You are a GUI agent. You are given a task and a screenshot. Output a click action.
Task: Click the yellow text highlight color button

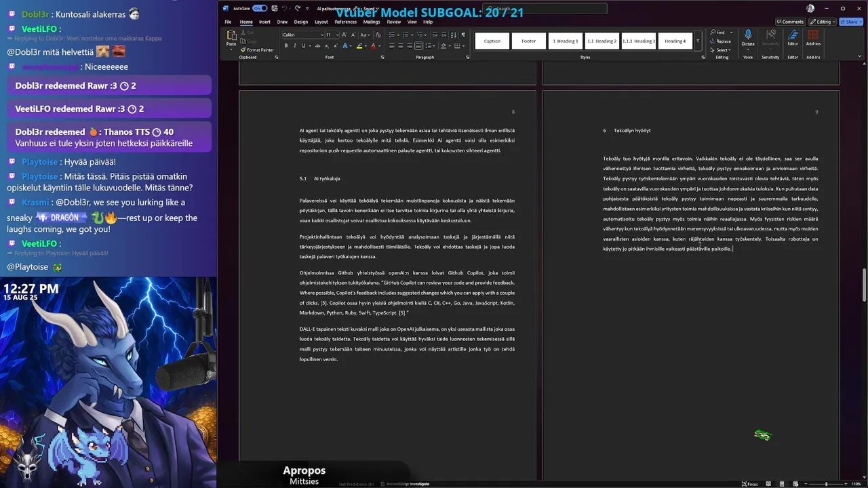(359, 45)
